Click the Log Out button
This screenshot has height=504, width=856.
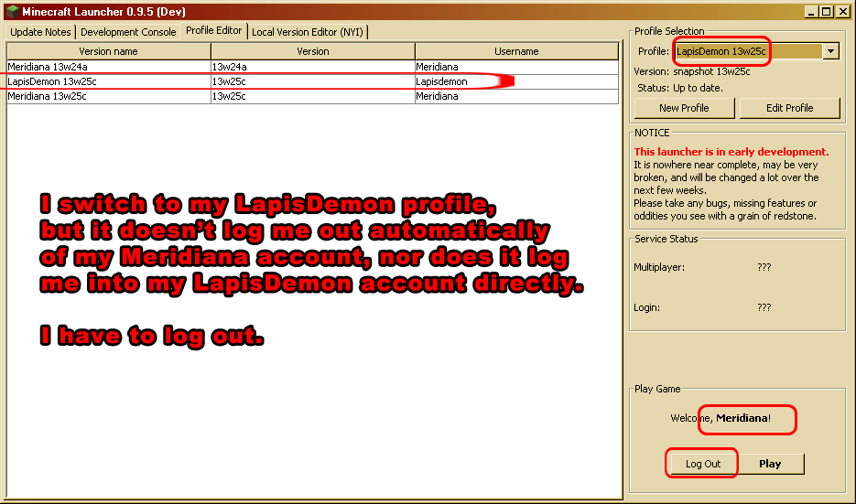click(x=703, y=464)
